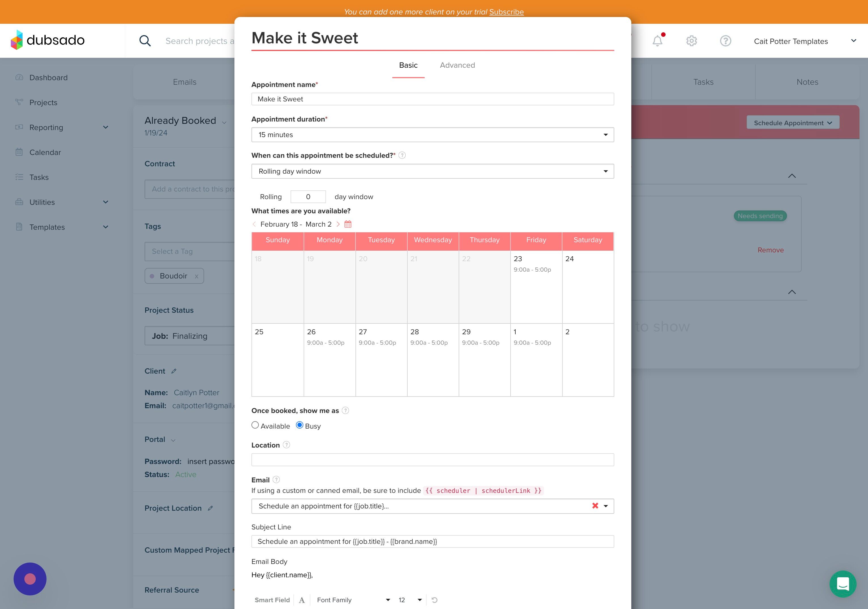The image size is (868, 609).
Task: Open the chat support bubble icon
Action: tap(843, 584)
